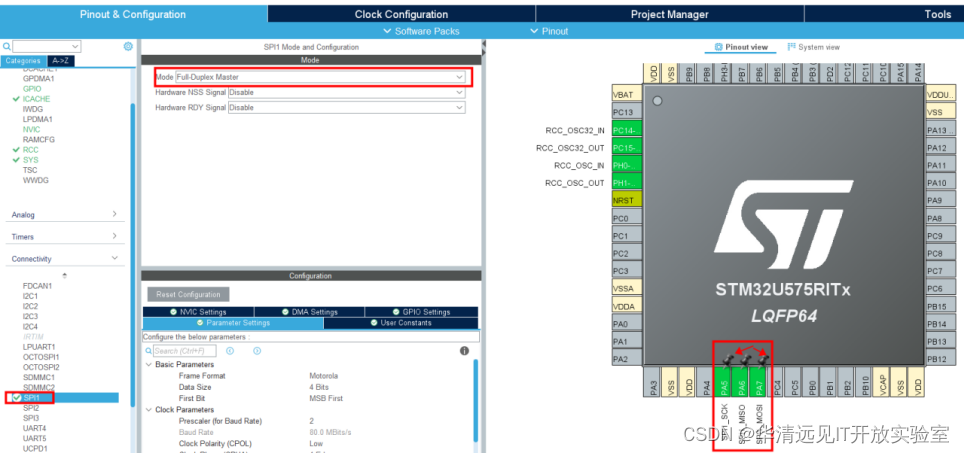Click the parameter list vertical scrollbar
Image resolution: width=964 pixels, height=454 pixels.
tap(475, 400)
